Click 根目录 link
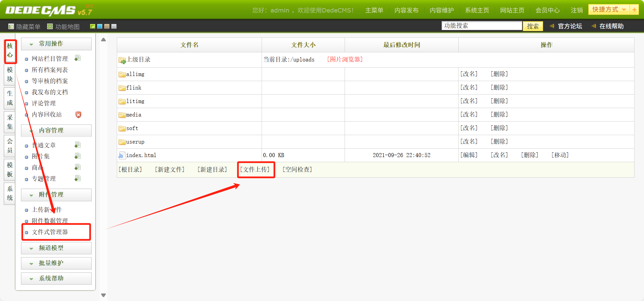Screen dimensions: 644x301 [x=130, y=170]
